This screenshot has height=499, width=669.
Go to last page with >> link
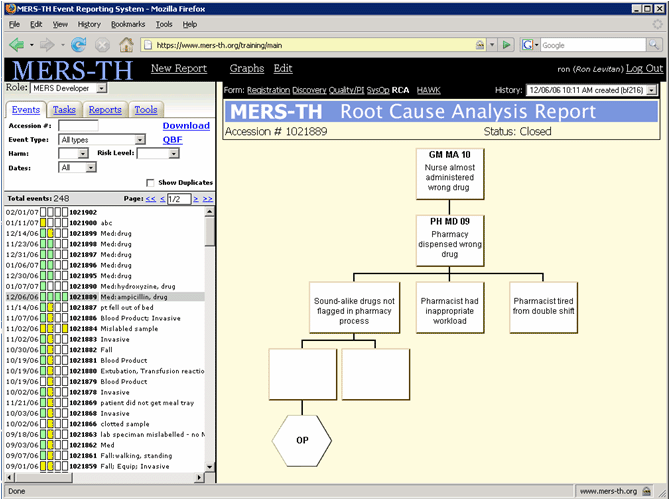coord(208,199)
